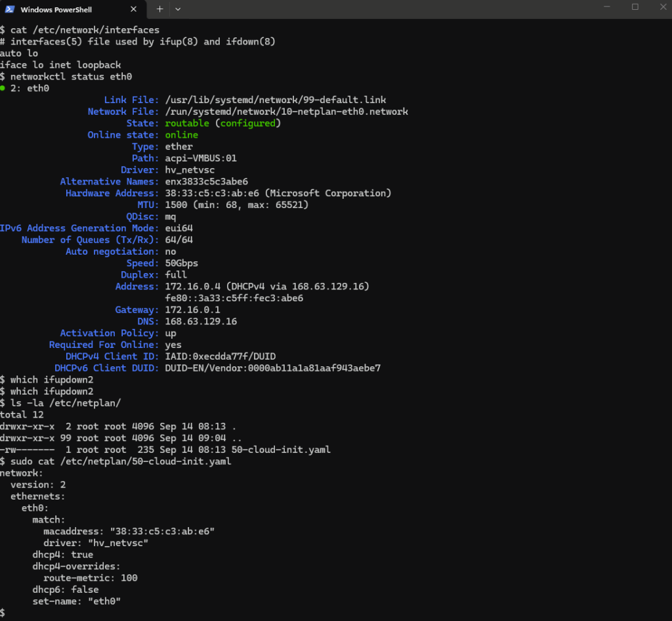This screenshot has width=672, height=621.
Task: Click the "dhcp6: false" YAML line
Action: (66, 589)
